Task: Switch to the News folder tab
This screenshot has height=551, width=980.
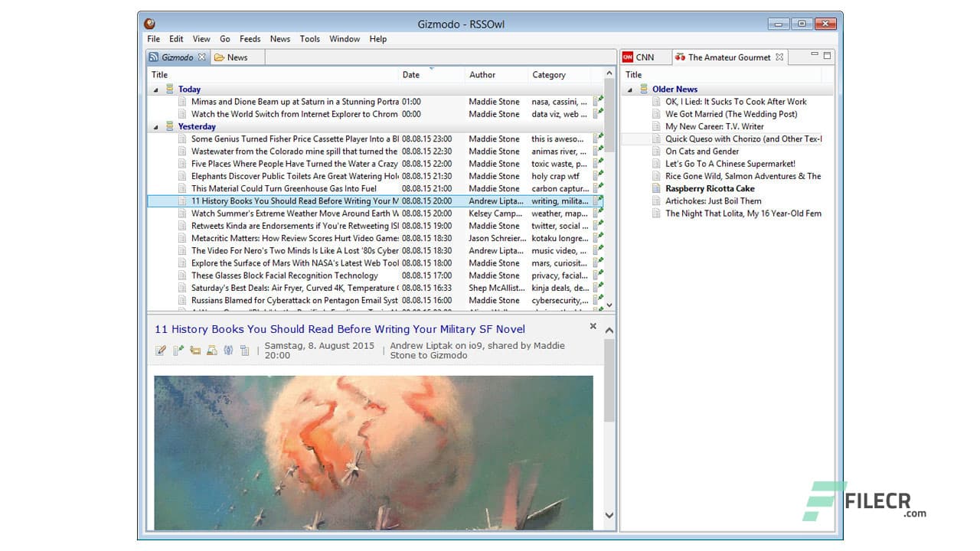Action: pyautogui.click(x=237, y=57)
